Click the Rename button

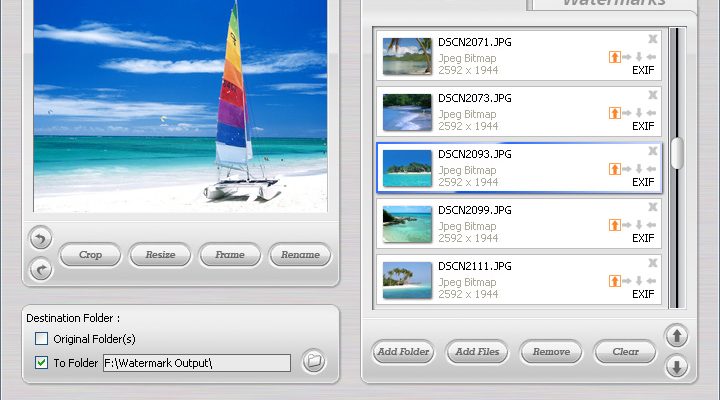300,255
